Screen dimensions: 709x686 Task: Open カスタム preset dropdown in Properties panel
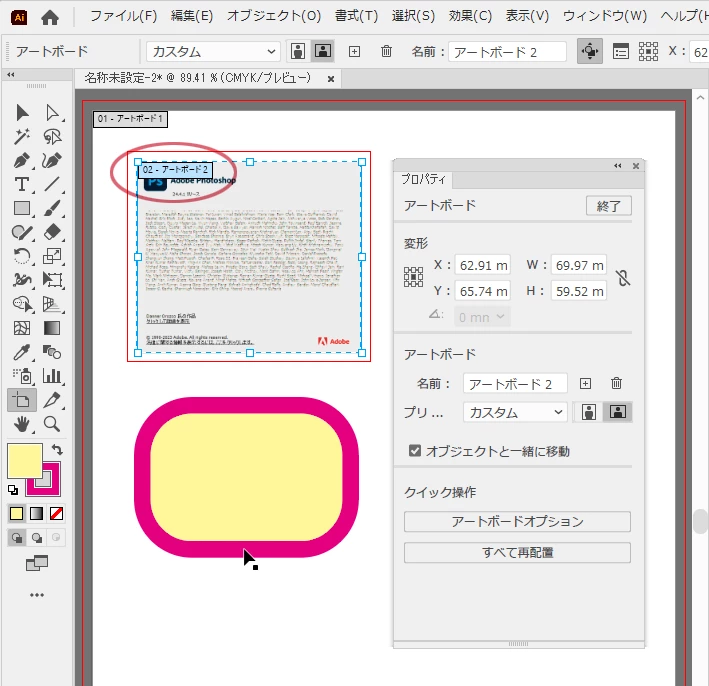point(515,412)
